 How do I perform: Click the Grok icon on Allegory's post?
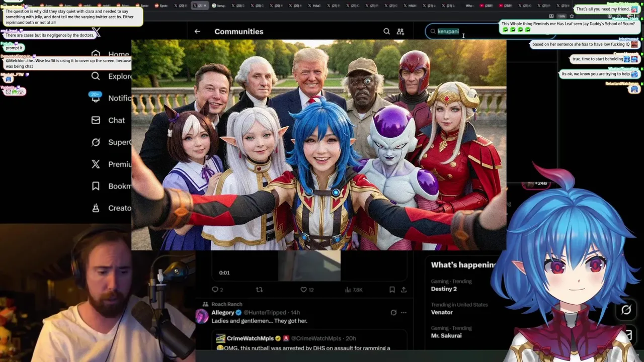(393, 312)
